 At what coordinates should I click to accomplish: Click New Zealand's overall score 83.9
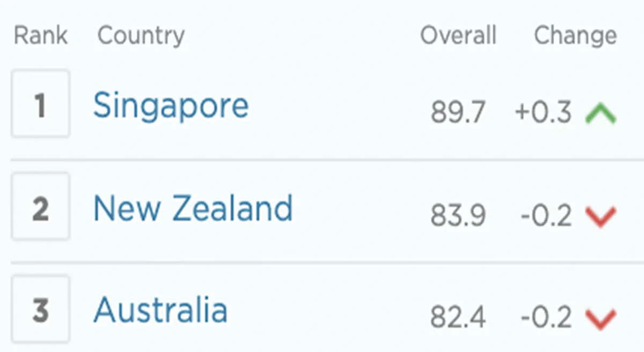(458, 216)
